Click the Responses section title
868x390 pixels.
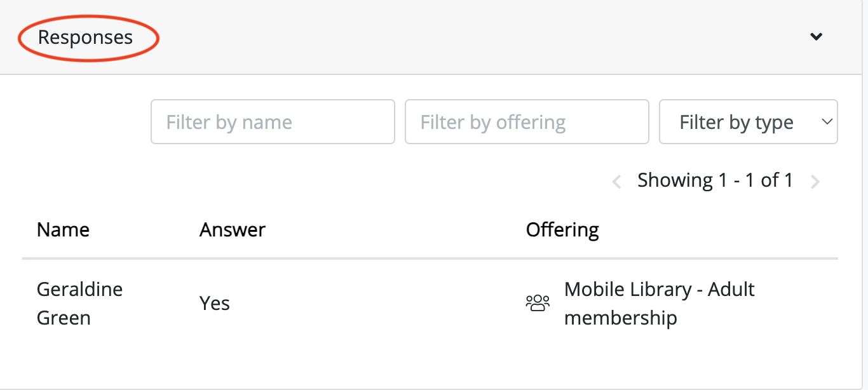[x=85, y=37]
